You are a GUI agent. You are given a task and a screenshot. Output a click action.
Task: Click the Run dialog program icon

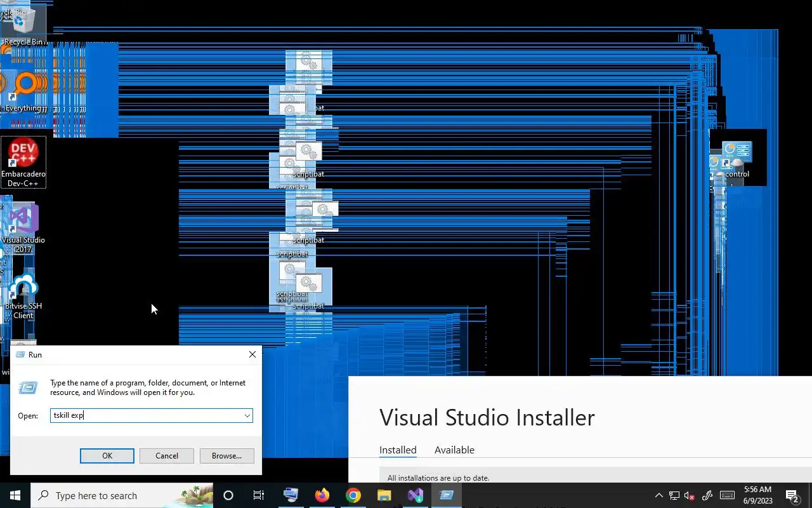[x=28, y=387]
